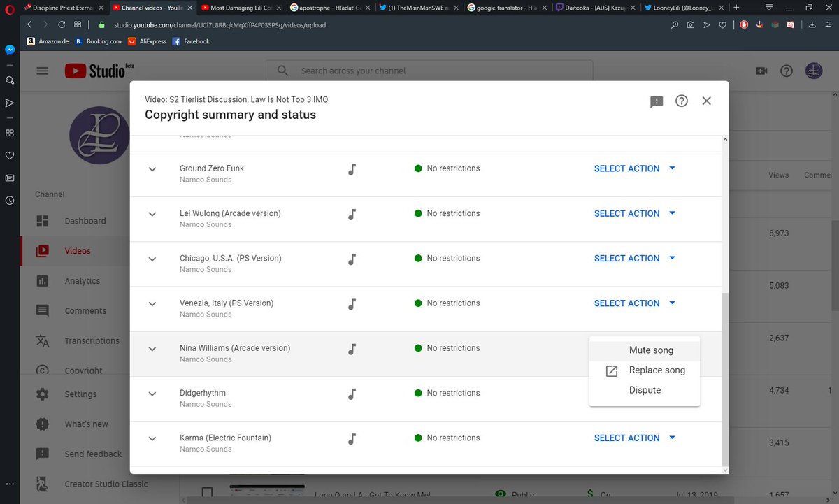Open help icon in copyright dialog
The image size is (839, 504).
[682, 101]
